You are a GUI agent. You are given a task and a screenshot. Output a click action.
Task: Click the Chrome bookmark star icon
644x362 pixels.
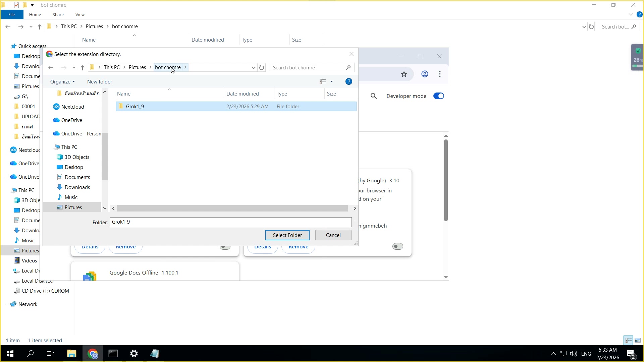[x=404, y=74]
